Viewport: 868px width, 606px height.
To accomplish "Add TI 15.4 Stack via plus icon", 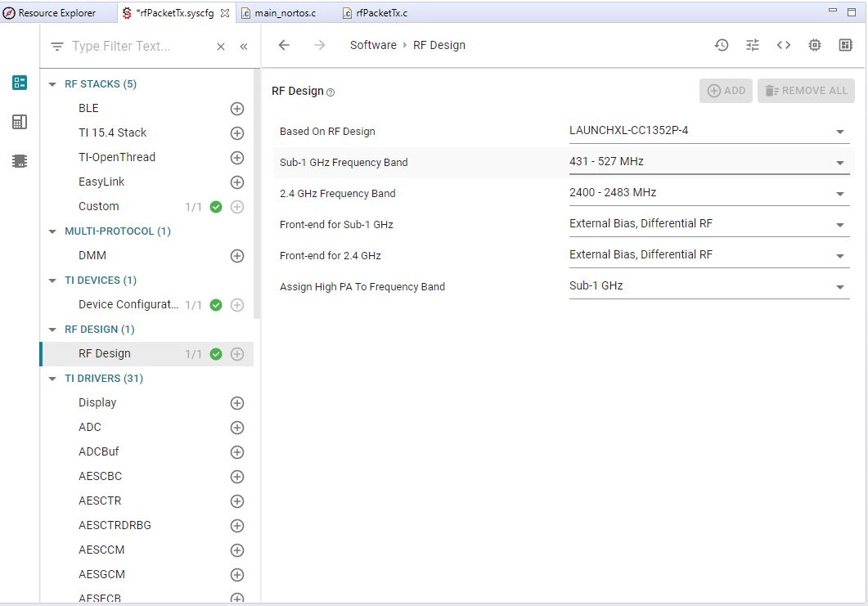I will pyautogui.click(x=237, y=132).
